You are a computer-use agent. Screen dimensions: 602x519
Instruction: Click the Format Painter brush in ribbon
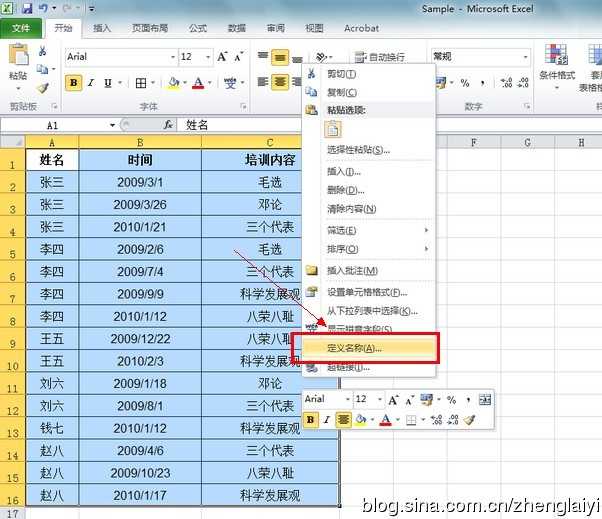click(43, 89)
